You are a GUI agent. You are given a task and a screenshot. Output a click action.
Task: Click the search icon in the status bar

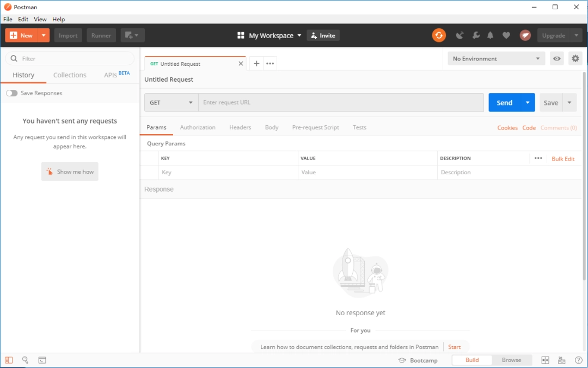(25, 360)
